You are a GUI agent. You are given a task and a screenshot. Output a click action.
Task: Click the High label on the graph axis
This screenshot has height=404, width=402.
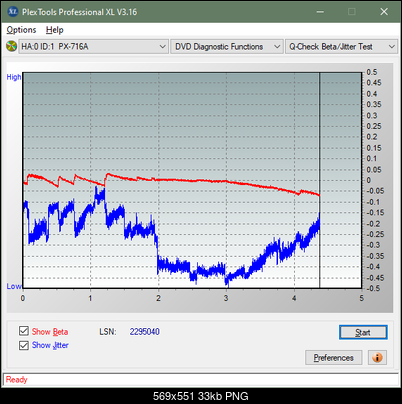[14, 77]
